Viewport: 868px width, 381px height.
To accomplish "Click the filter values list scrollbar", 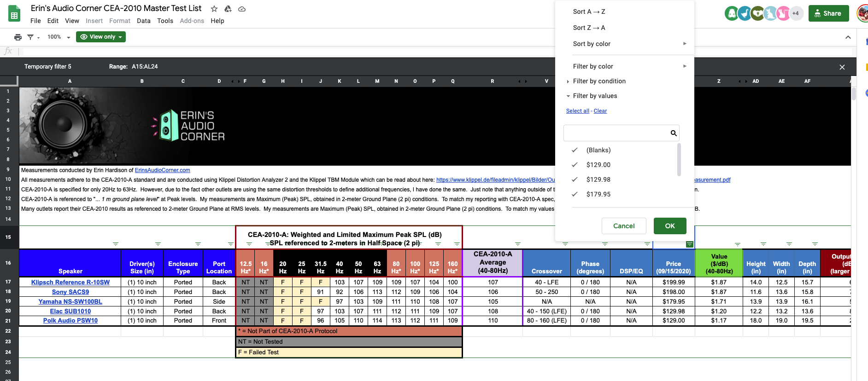I will pyautogui.click(x=679, y=160).
